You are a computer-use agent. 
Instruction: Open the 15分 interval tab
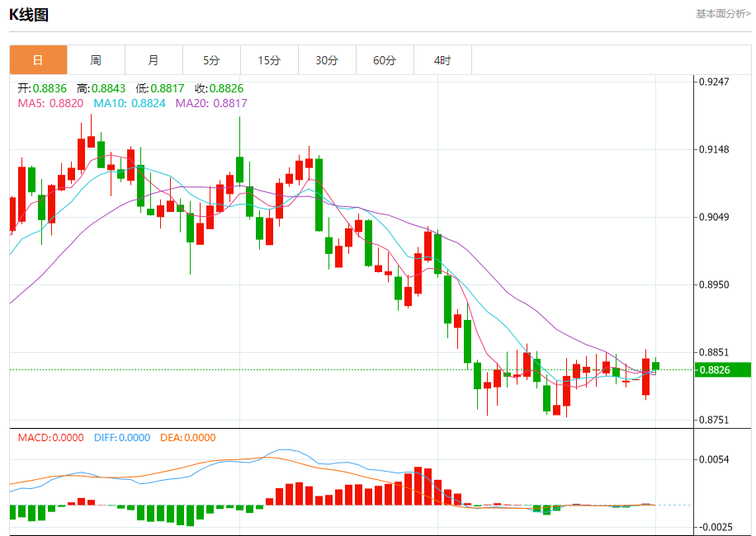pos(270,60)
